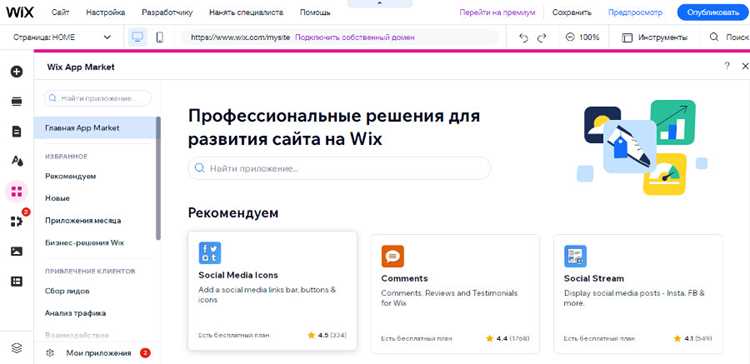Screen dimensions: 750x364
Task: Select Главная App Market in sidebar
Action: click(95, 128)
